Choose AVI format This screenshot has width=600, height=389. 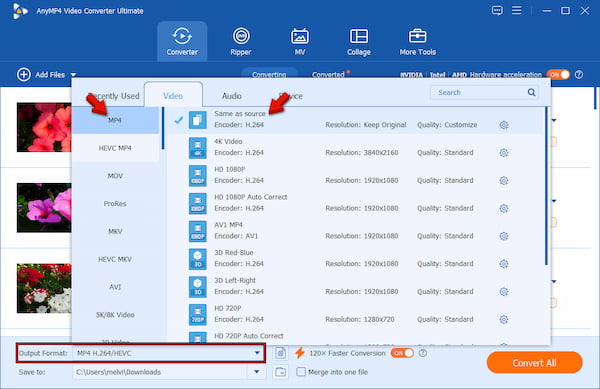115,287
